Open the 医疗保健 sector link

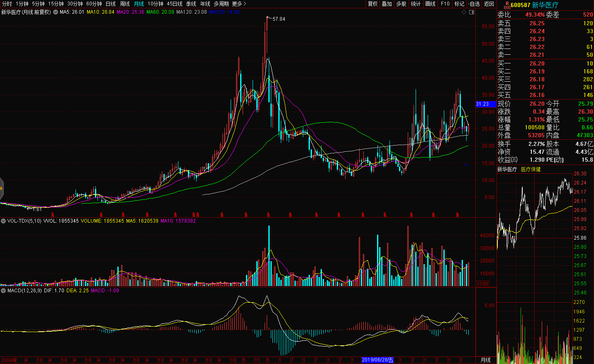pyautogui.click(x=531, y=169)
